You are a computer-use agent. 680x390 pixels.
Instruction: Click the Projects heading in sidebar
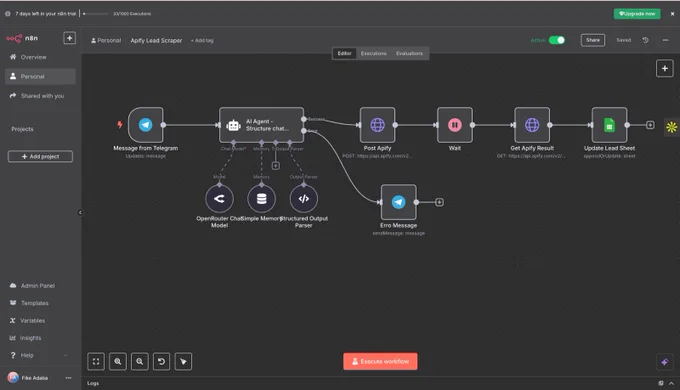coord(22,129)
